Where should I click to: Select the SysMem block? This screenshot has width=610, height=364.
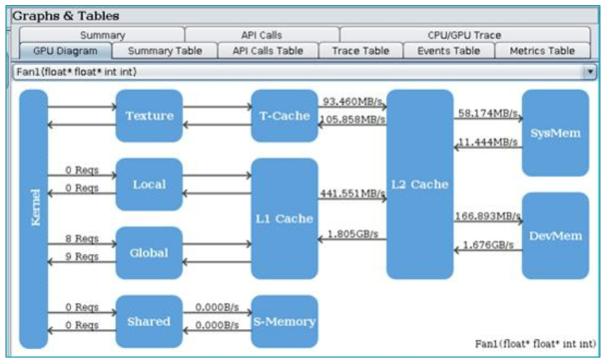555,134
